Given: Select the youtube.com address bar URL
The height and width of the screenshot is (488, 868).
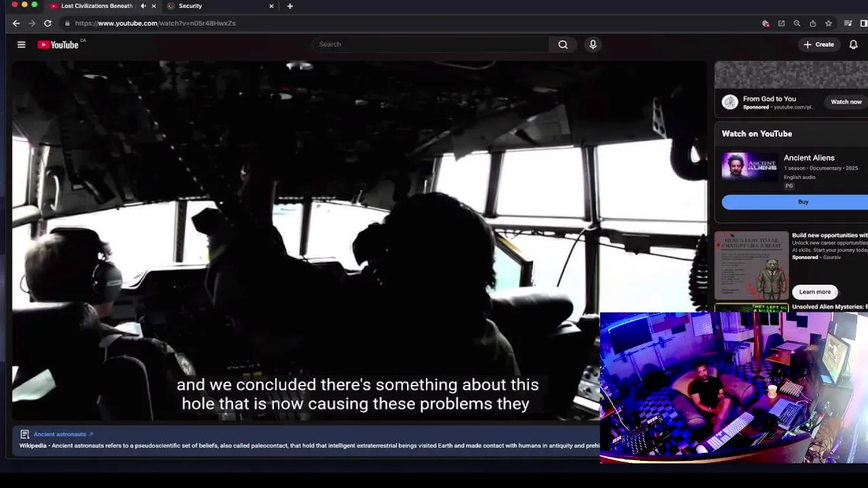Looking at the screenshot, I should pos(155,23).
